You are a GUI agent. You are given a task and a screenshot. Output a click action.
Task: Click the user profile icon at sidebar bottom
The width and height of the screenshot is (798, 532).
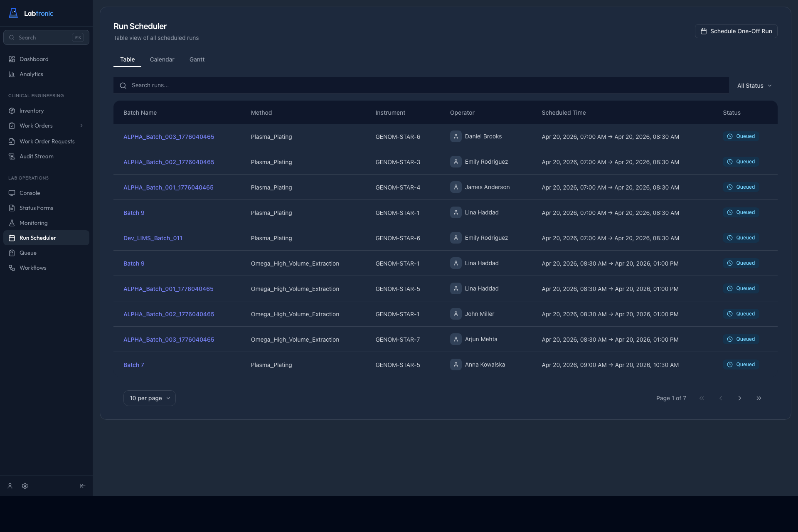click(10, 486)
